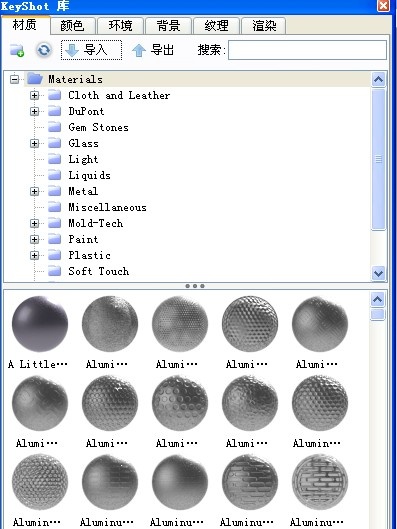Select the Liquids folder icon
Image resolution: width=397 pixels, height=529 pixels.
54,175
